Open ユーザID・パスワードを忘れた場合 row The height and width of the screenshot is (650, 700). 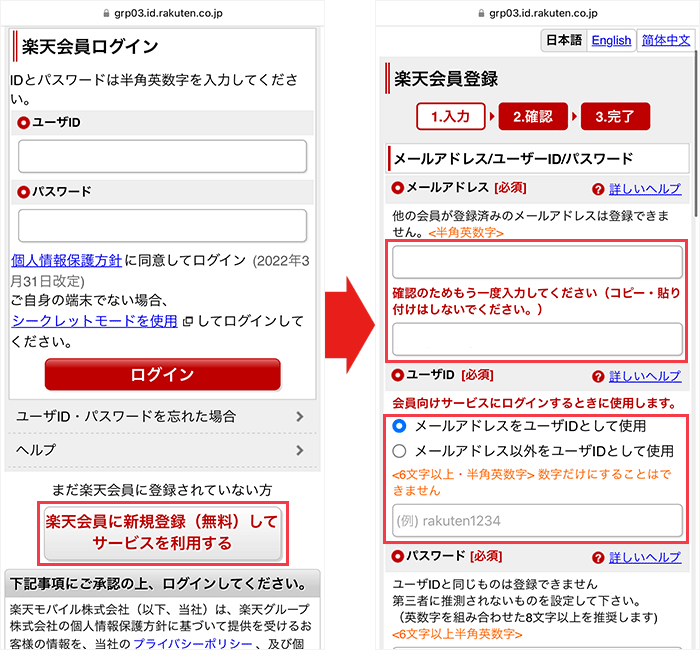point(162,417)
